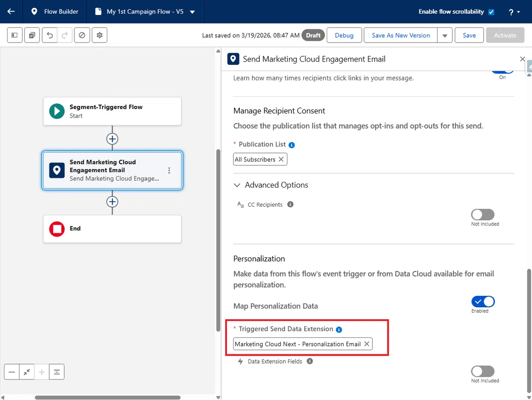
Task: Undo the last change
Action: click(x=50, y=35)
